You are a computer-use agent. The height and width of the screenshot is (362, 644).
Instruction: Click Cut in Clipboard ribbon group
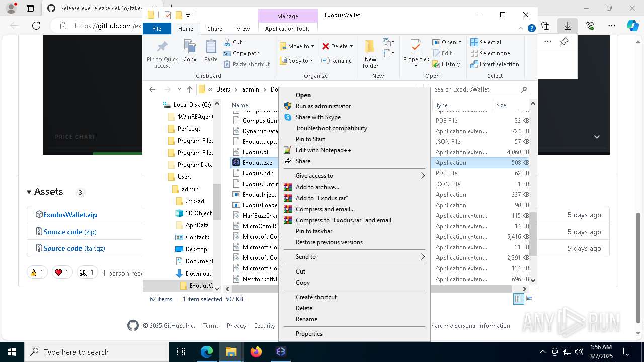(x=233, y=42)
